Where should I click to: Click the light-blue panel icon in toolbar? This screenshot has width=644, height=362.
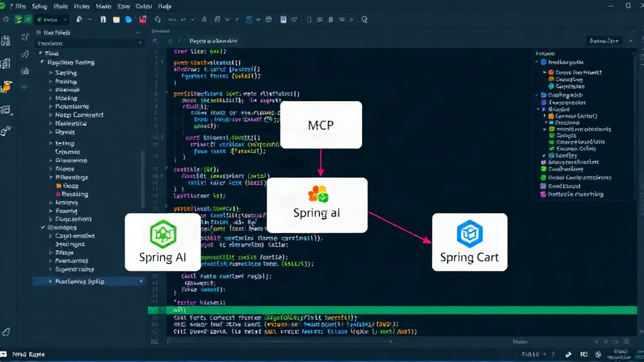coord(249,19)
